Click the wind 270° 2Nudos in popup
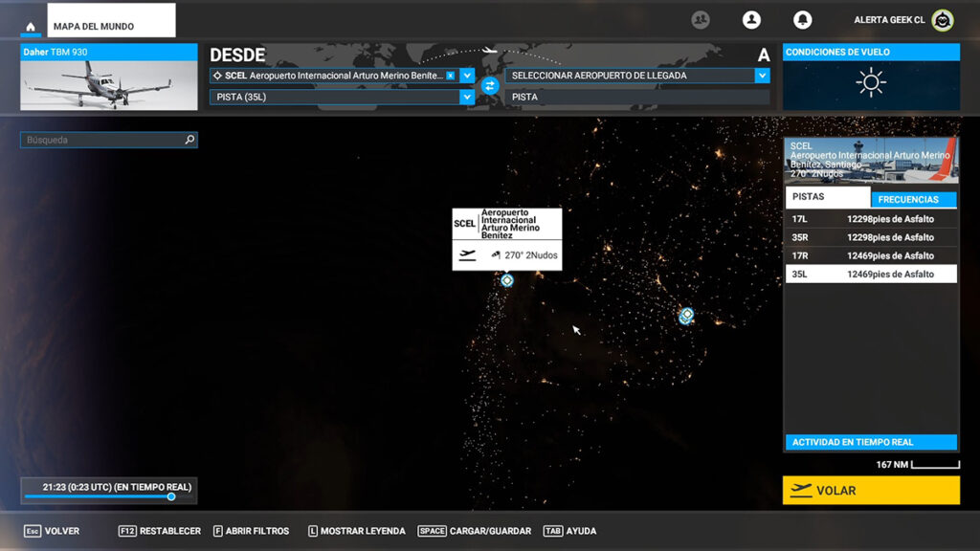Image resolution: width=980 pixels, height=551 pixels. coord(525,254)
